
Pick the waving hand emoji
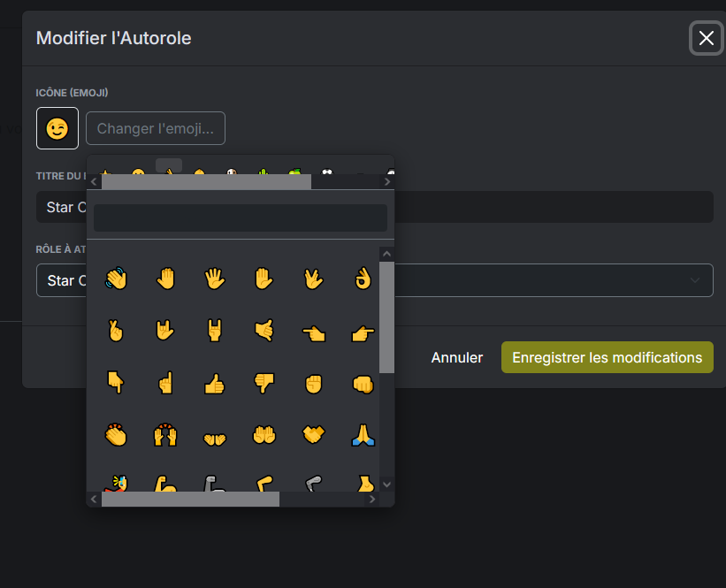point(116,279)
